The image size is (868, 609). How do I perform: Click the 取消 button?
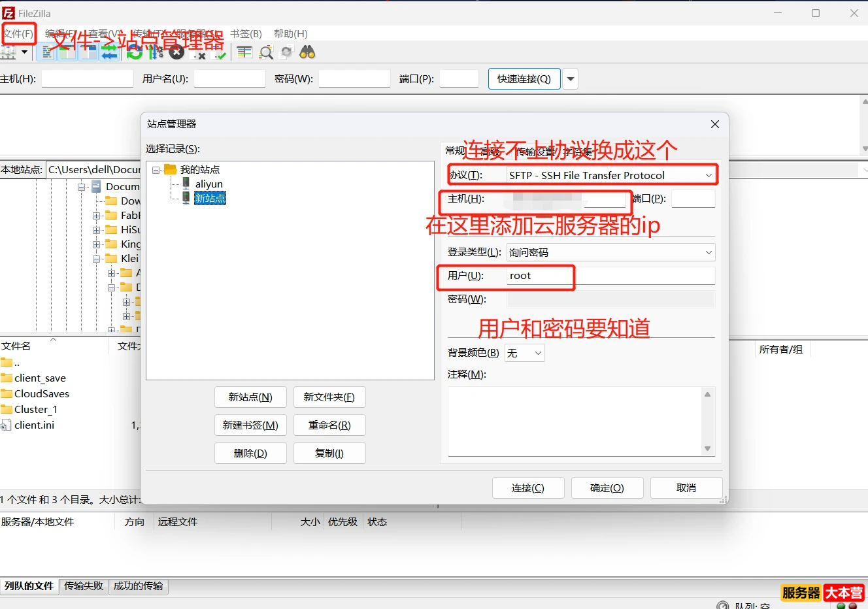coord(686,488)
